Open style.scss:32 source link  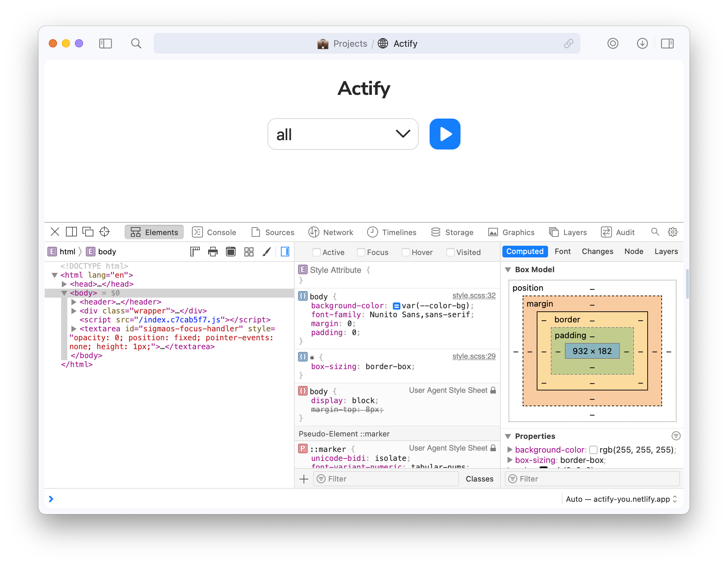pos(474,296)
